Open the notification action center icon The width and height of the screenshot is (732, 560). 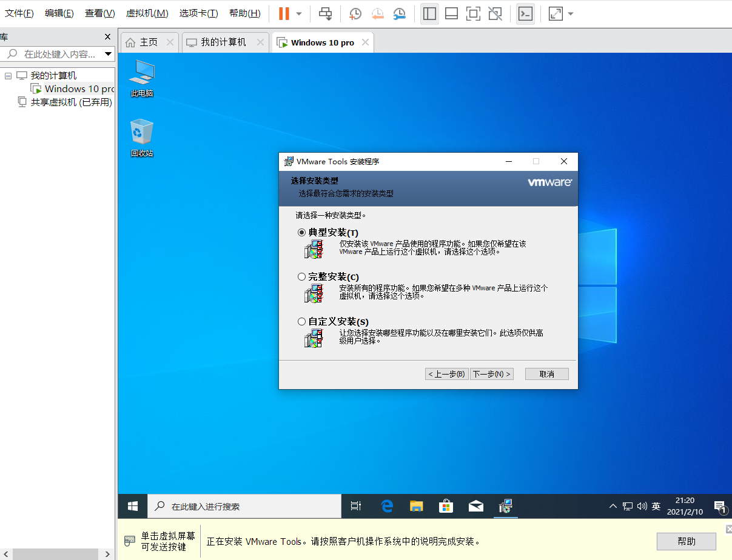(720, 506)
